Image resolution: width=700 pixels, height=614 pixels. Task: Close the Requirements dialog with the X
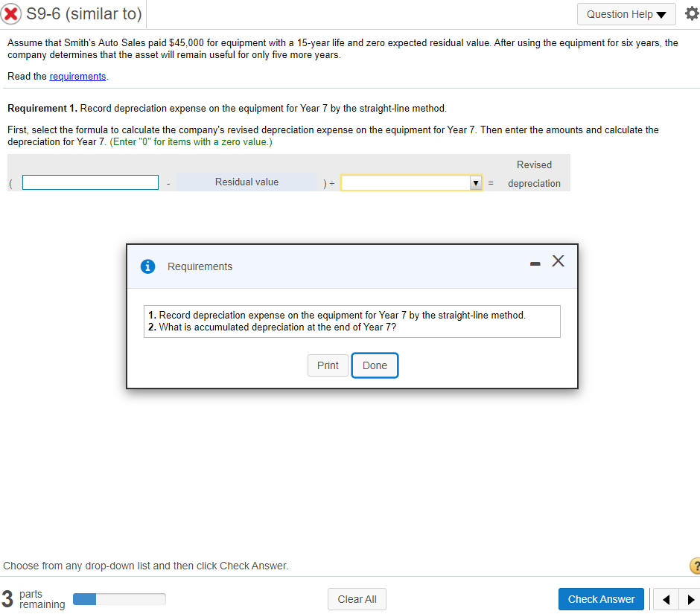point(558,261)
